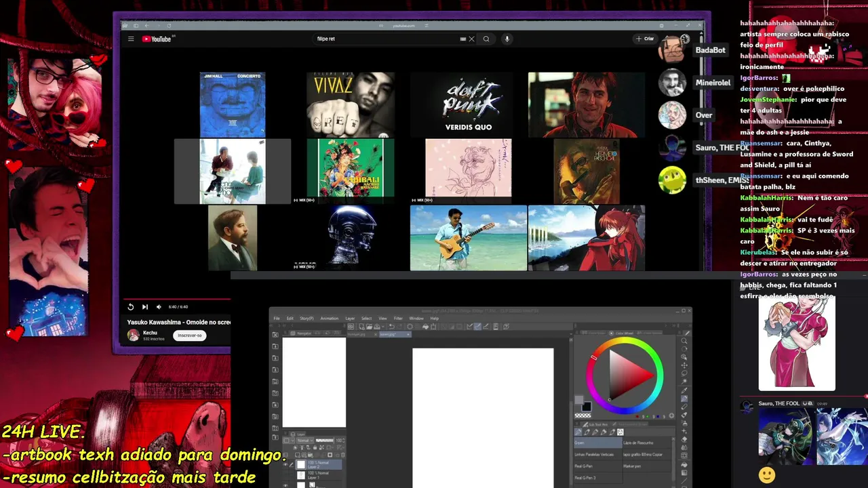
Task: Toggle visibility eye of Layer 2
Action: click(x=285, y=465)
